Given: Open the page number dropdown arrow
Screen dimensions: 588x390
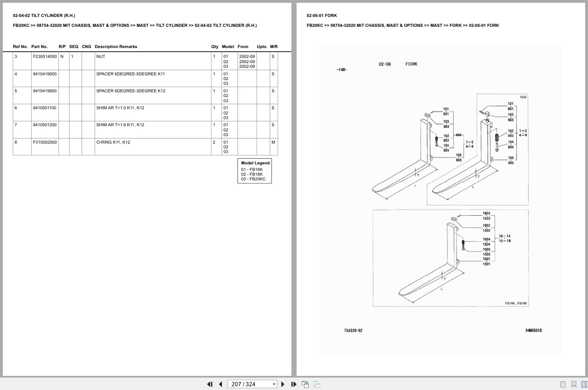Looking at the screenshot, I should (274, 384).
